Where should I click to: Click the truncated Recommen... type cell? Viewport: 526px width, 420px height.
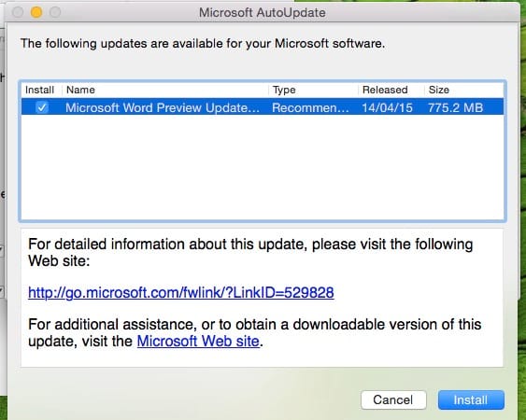coord(310,107)
